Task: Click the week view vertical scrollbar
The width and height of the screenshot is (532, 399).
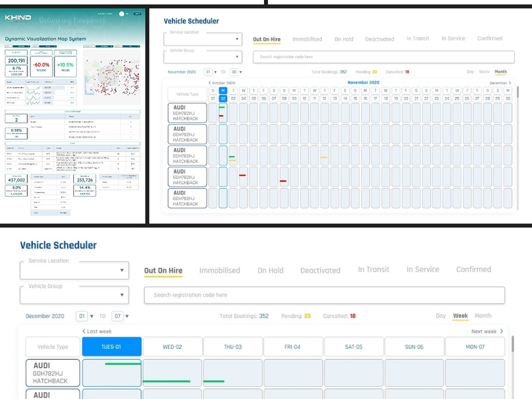Action: [x=512, y=344]
